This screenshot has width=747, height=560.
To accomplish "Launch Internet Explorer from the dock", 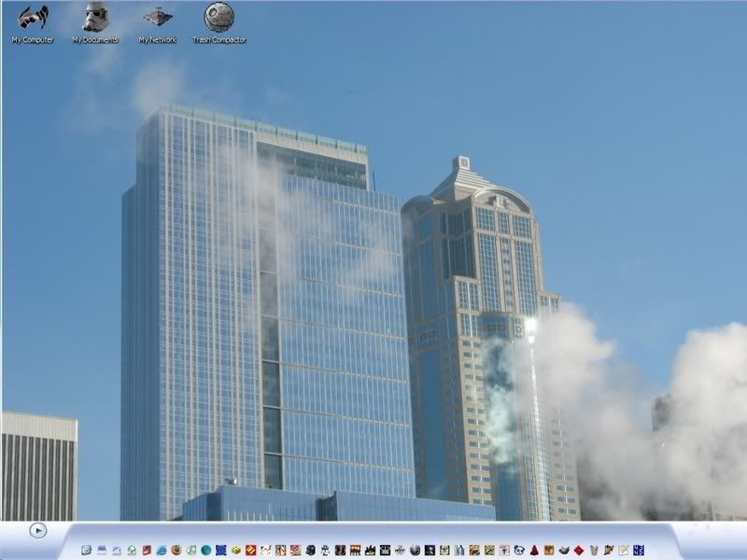I will 161,550.
